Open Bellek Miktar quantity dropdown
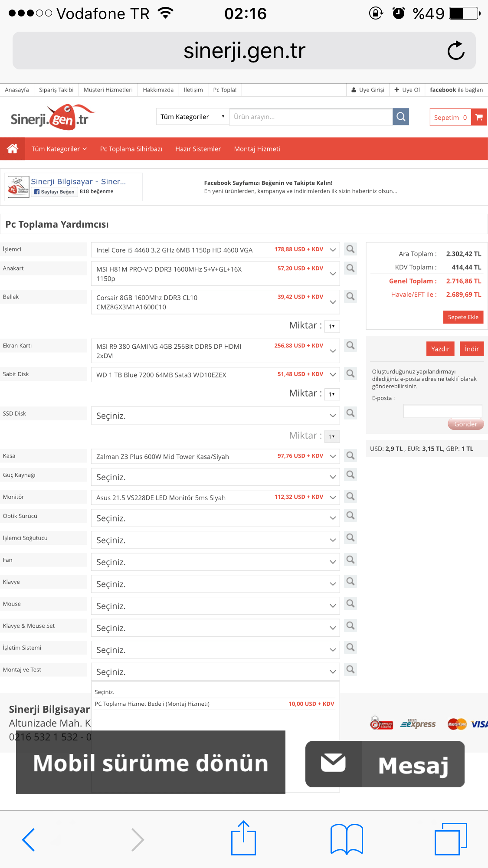The image size is (488, 868). point(332,326)
